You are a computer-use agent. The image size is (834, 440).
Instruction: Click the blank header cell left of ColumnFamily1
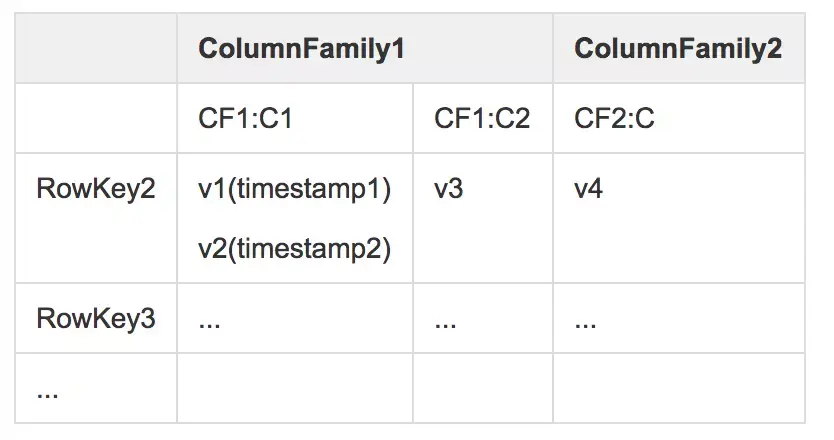pos(96,48)
